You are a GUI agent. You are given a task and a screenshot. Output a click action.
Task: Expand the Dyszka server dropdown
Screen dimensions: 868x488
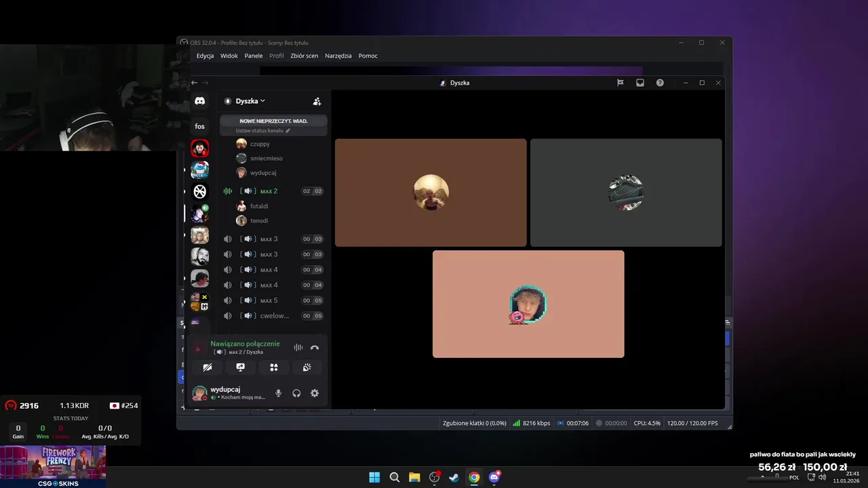click(x=250, y=101)
